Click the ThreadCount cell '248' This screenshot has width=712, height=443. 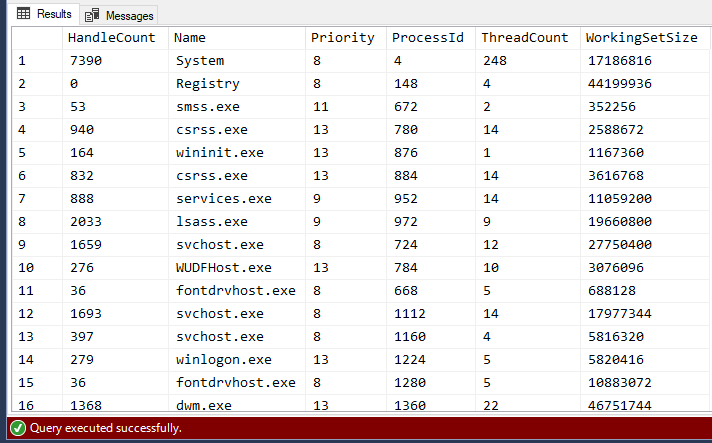[x=528, y=61]
